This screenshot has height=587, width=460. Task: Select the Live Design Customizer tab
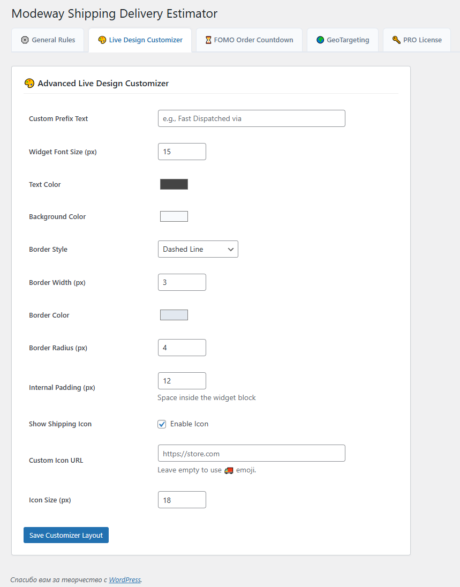point(140,40)
